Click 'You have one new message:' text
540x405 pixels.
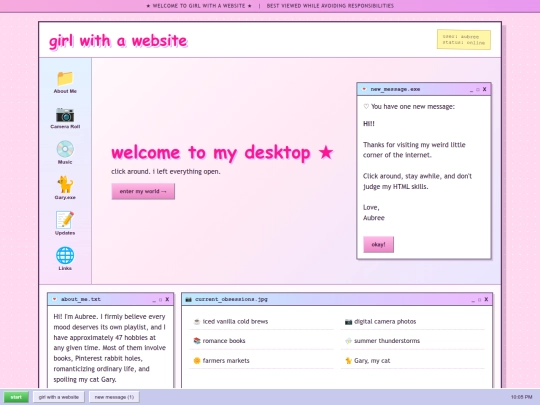(413, 107)
